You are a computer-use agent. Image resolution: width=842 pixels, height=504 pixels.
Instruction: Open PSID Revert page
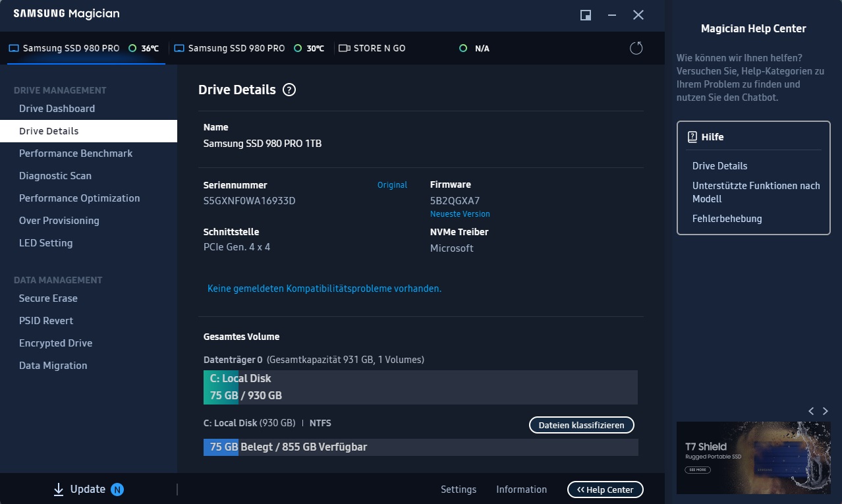(x=88, y=321)
